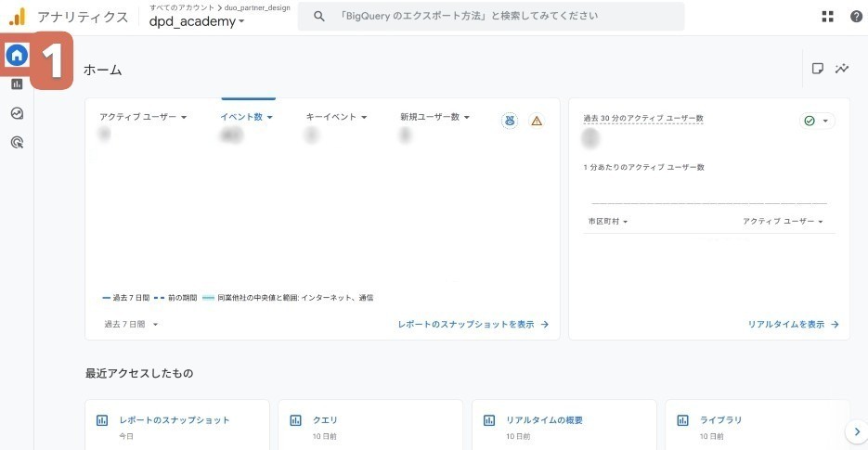Click the benchmarking icon on the card
The image size is (868, 450).
[510, 121]
